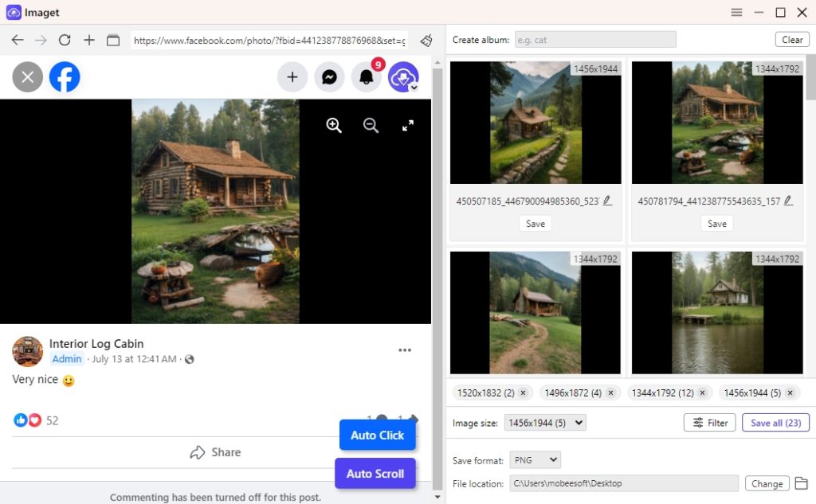Click the Facebook logo to go home
The height and width of the screenshot is (504, 816).
click(64, 77)
